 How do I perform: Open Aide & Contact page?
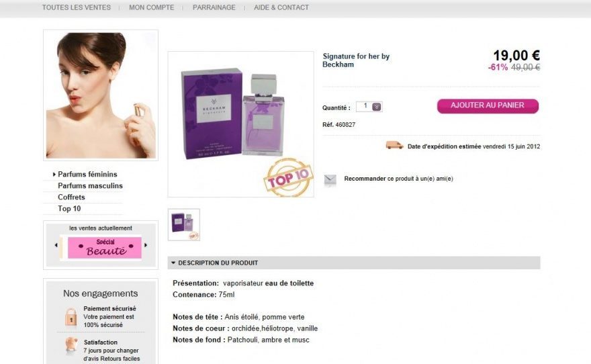pos(281,7)
